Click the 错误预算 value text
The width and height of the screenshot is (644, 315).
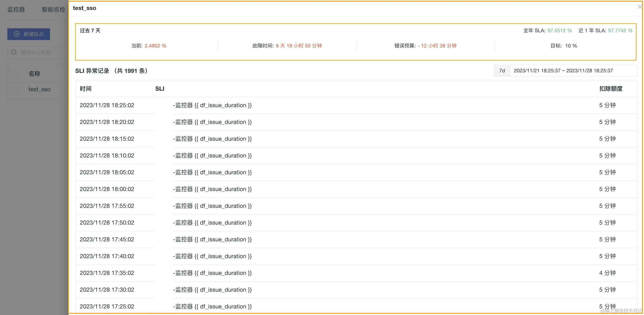[437, 46]
